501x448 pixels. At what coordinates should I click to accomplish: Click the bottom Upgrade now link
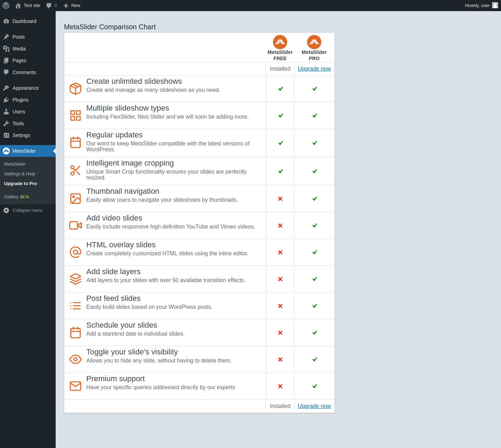pos(314,406)
